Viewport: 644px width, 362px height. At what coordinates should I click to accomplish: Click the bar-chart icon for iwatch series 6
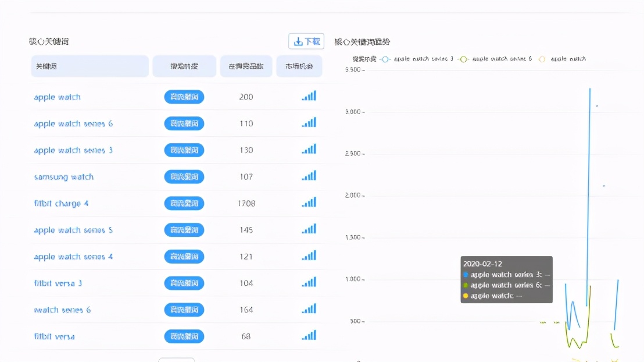coord(309,310)
